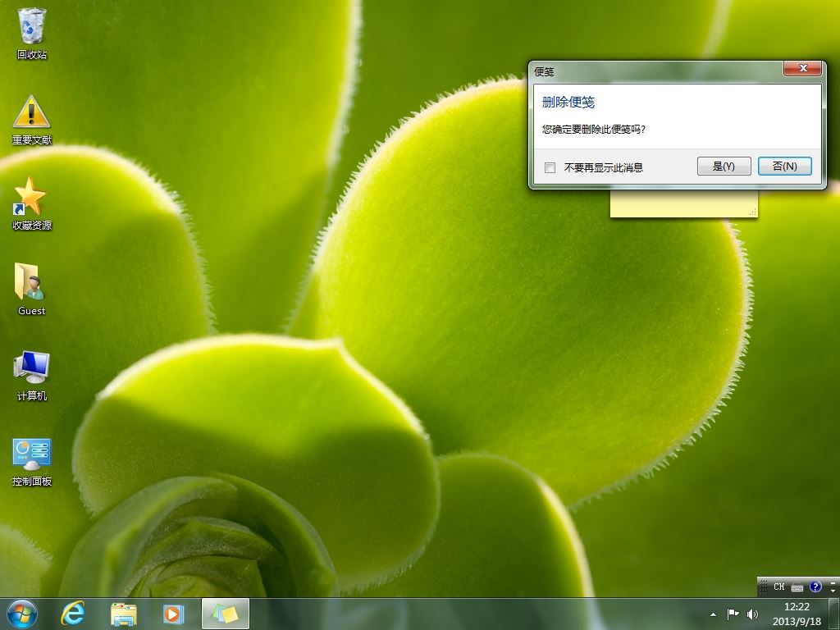Check the 不要再显示此消息 checkbox
The height and width of the screenshot is (630, 840).
(550, 167)
